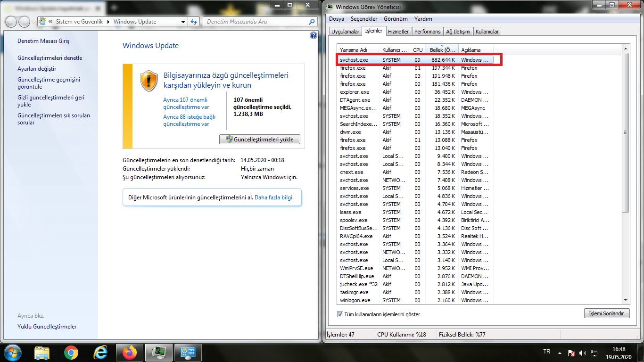Open the clock showing 16:48 in the tray
644x362 pixels.
(x=618, y=353)
